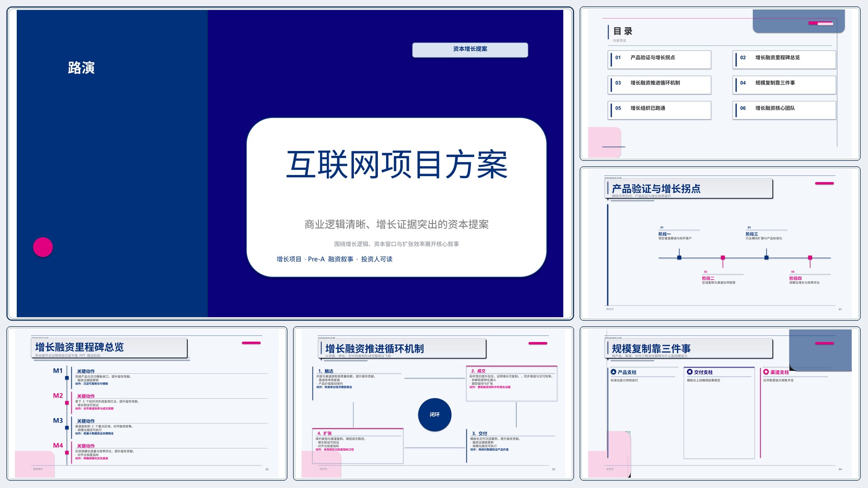Click the pink M4 milestone label
The width and height of the screenshot is (868, 488).
[58, 445]
